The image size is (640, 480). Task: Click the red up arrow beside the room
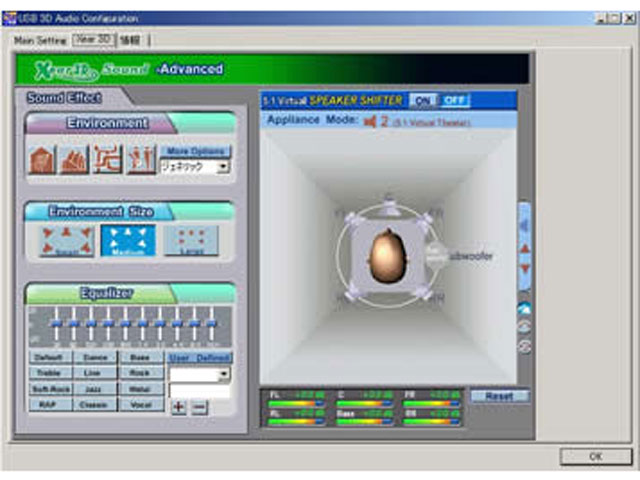[x=525, y=248]
